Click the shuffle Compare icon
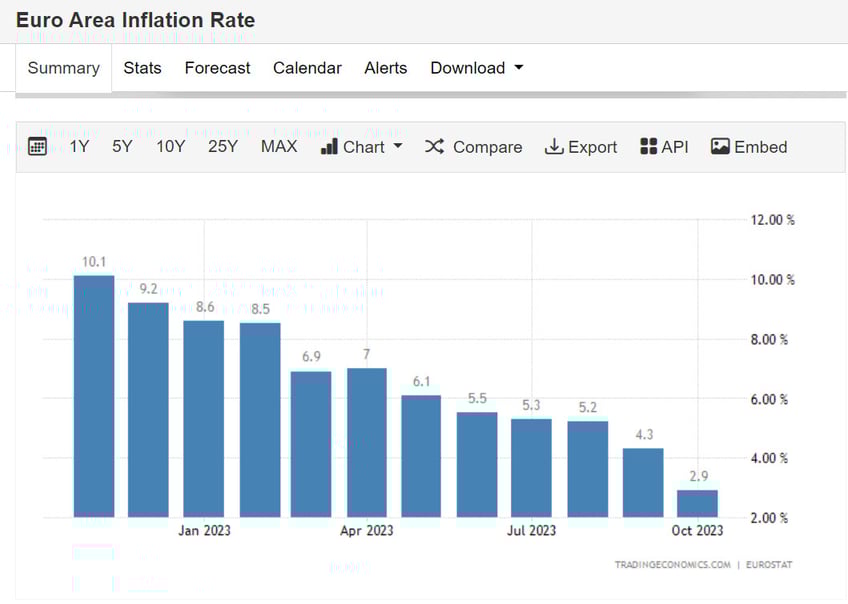 434,147
